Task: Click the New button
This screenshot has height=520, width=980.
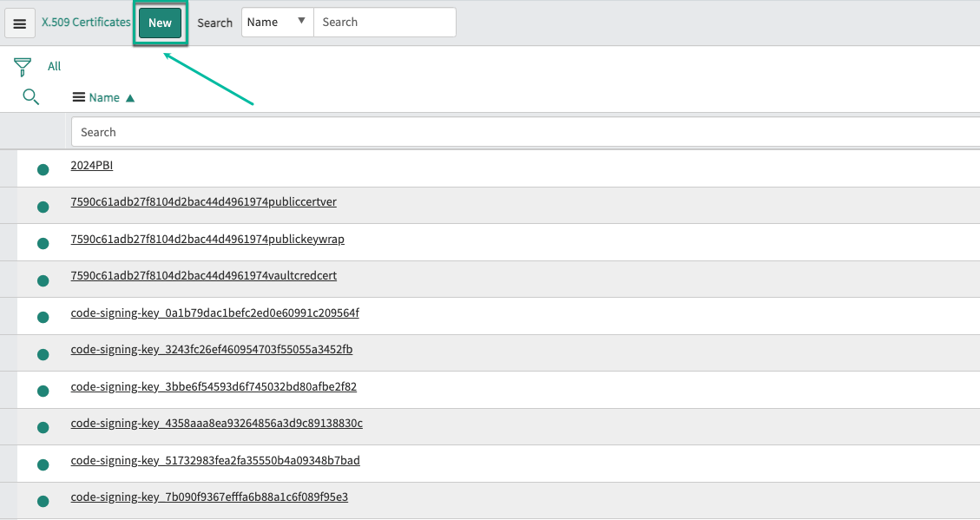Action: pos(160,23)
